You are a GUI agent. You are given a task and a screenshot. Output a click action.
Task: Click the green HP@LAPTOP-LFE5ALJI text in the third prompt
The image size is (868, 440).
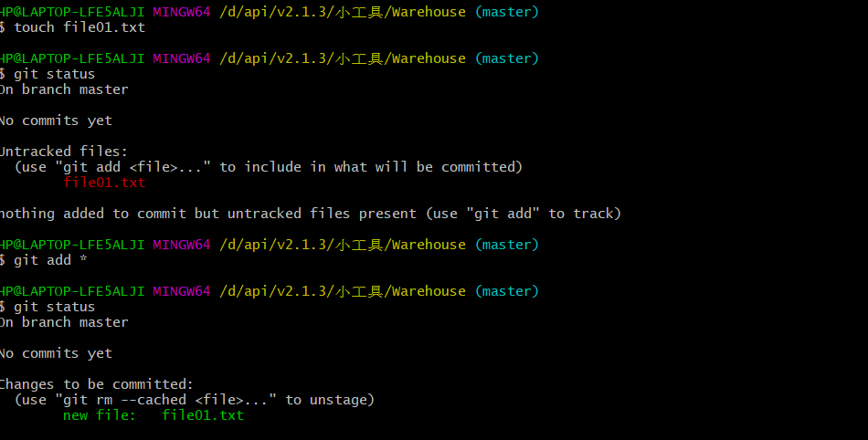pos(72,245)
